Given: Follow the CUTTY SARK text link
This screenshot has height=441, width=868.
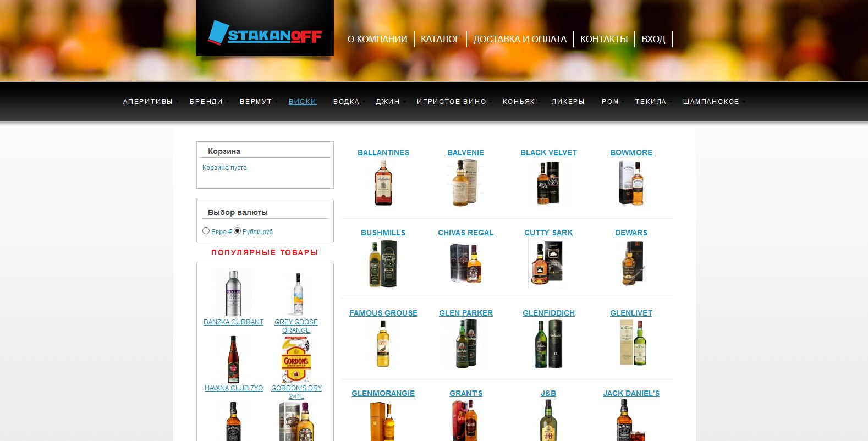Looking at the screenshot, I should click(548, 233).
